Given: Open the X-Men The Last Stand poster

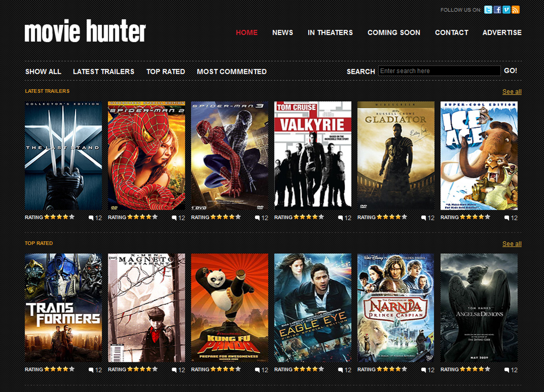Looking at the screenshot, I should pos(64,156).
